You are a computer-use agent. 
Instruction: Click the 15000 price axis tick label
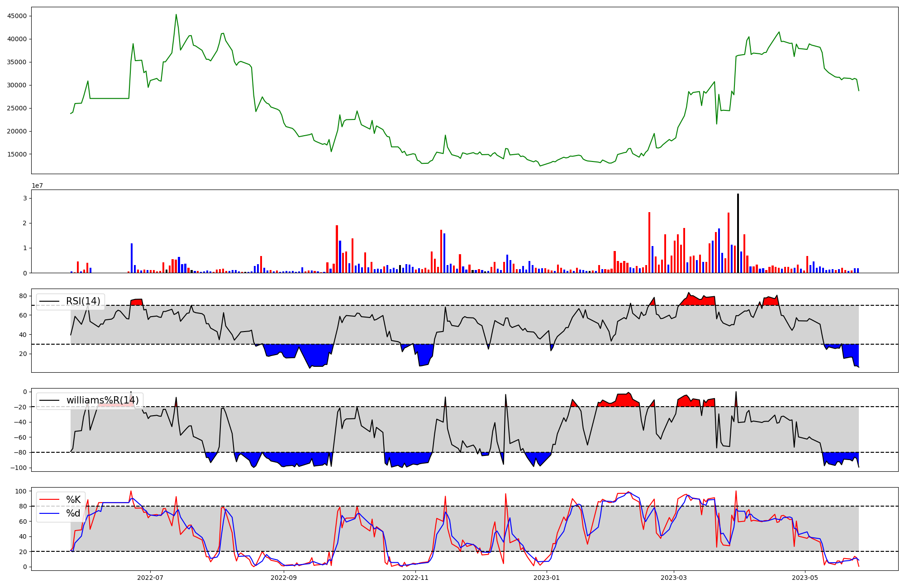[17, 154]
